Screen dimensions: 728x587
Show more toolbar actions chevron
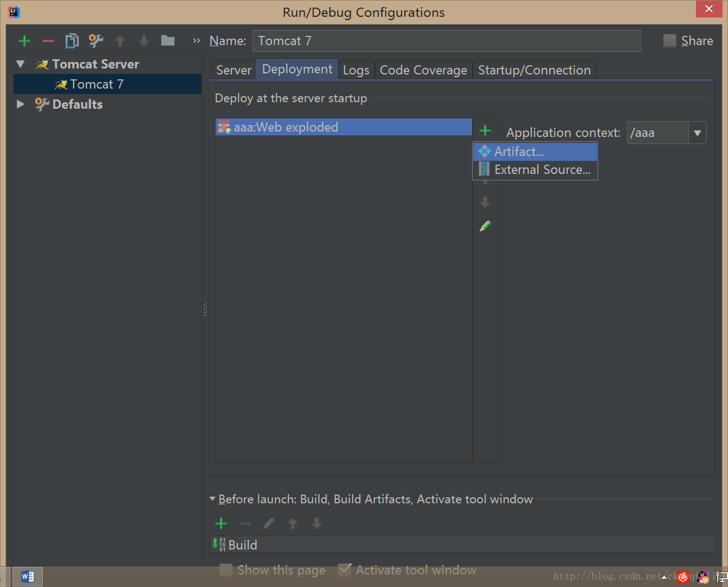tap(197, 41)
